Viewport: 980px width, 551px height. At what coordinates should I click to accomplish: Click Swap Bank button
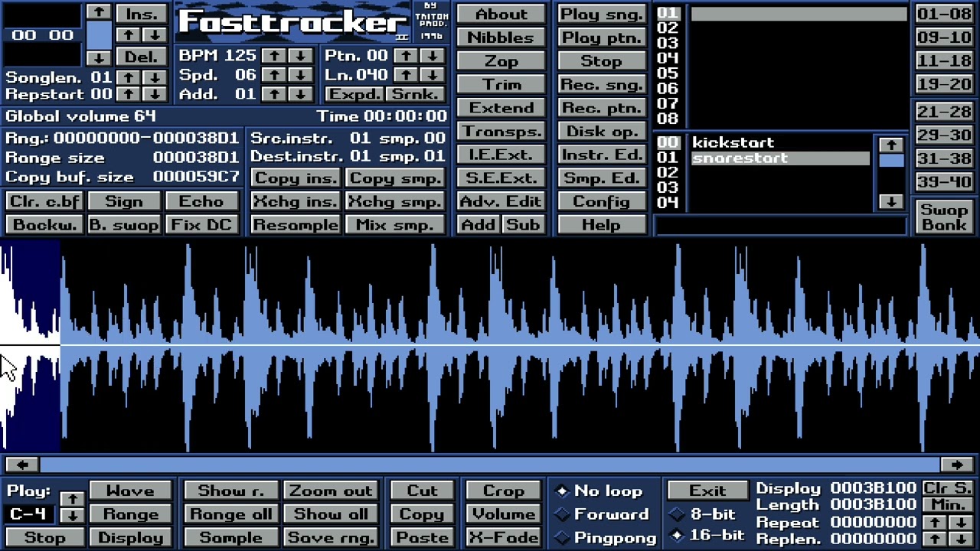click(944, 217)
